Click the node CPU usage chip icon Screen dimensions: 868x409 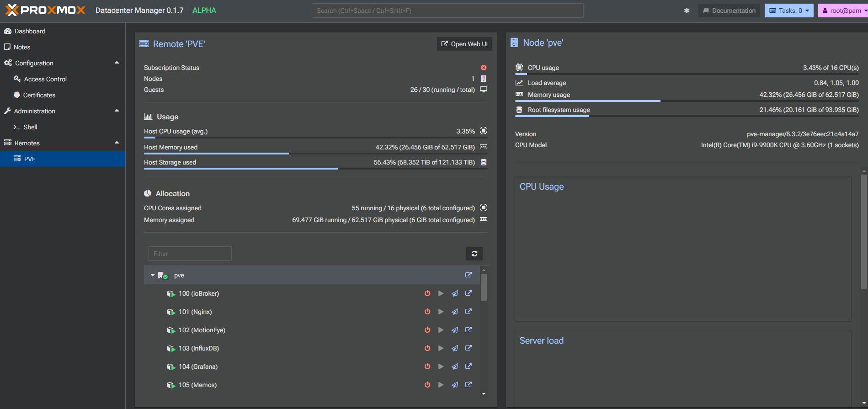(x=519, y=67)
